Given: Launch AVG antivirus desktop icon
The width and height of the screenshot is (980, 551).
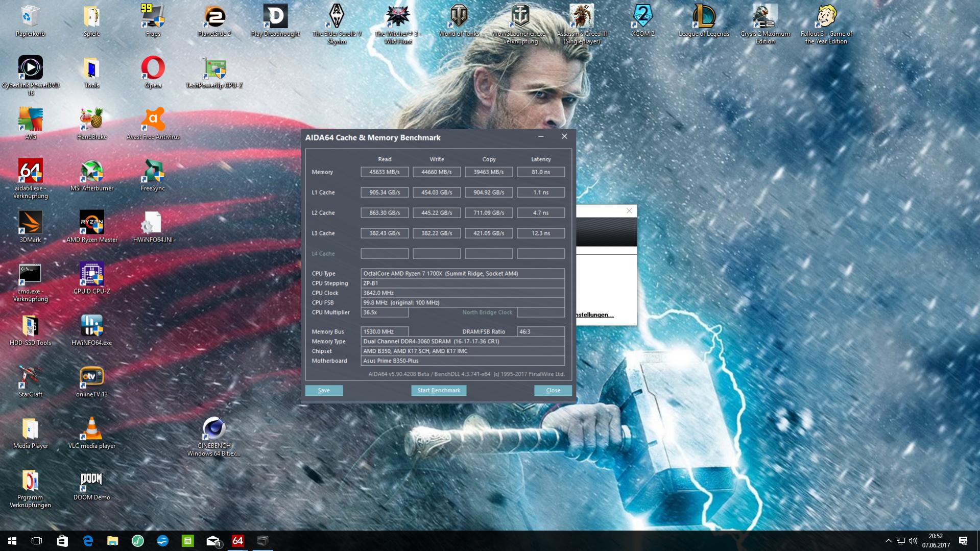Looking at the screenshot, I should [30, 124].
